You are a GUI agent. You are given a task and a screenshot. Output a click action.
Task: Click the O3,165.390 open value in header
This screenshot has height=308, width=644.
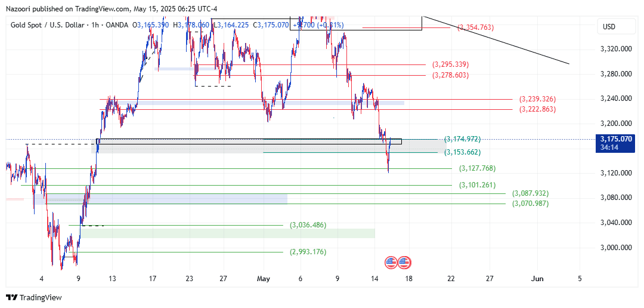point(152,25)
